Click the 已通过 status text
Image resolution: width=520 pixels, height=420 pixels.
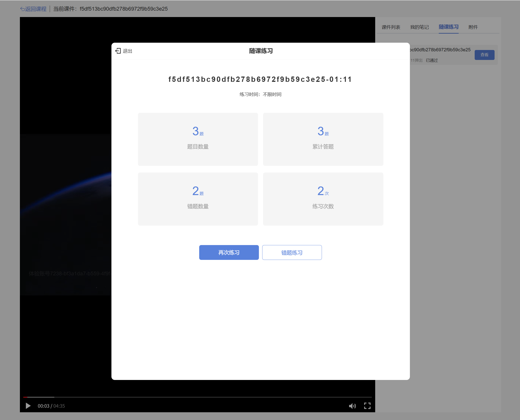pos(432,60)
